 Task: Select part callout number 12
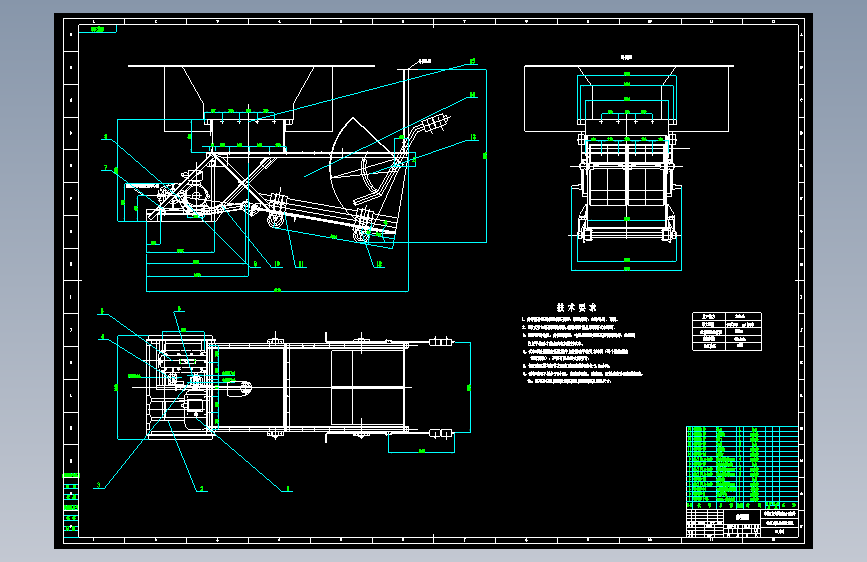pyautogui.click(x=379, y=264)
